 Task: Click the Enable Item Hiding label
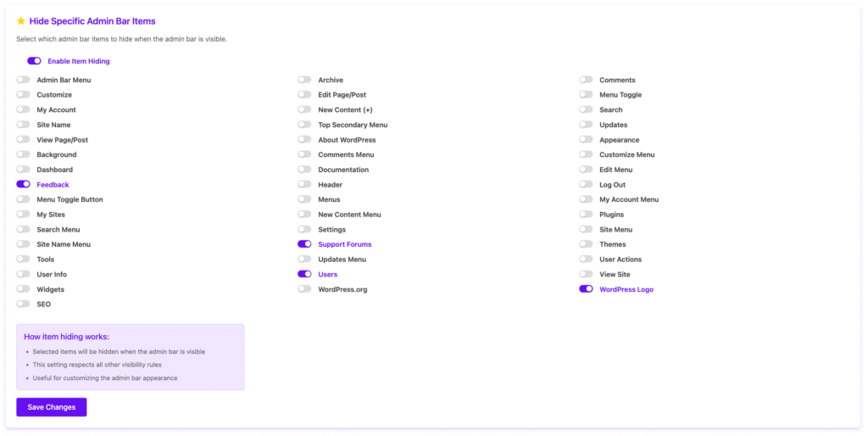click(79, 61)
